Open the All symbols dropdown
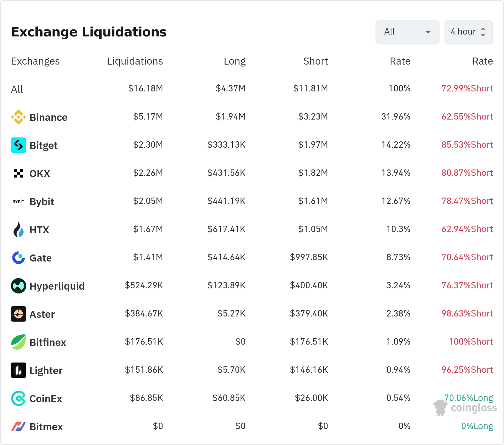This screenshot has height=445, width=504. click(407, 32)
